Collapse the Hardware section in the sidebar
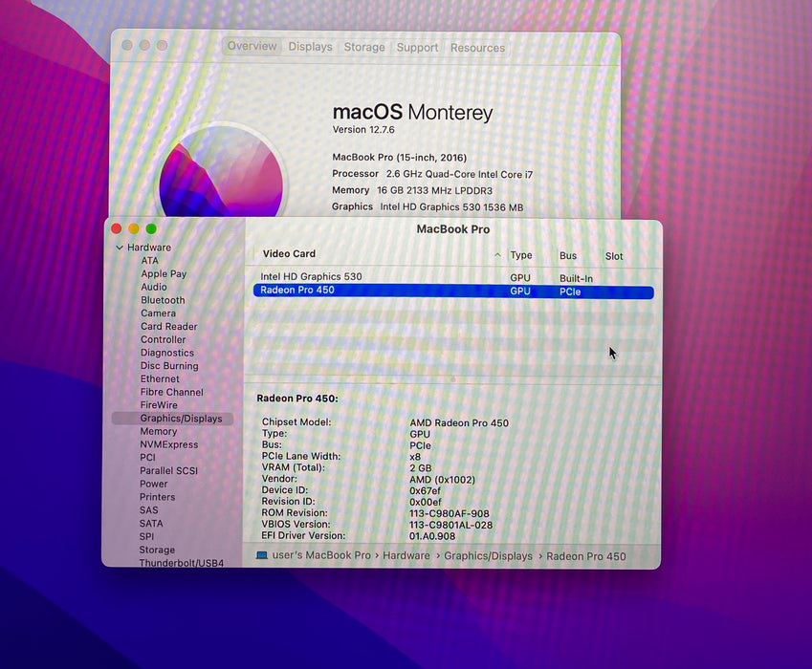812x669 pixels. pos(120,248)
